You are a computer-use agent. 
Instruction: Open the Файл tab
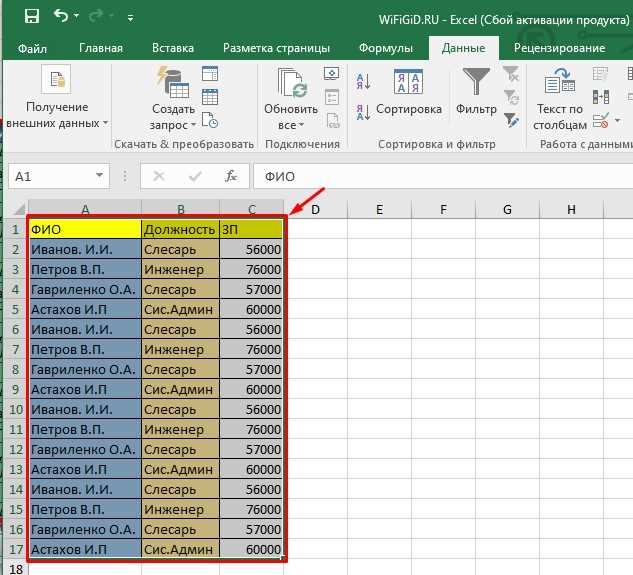[32, 48]
